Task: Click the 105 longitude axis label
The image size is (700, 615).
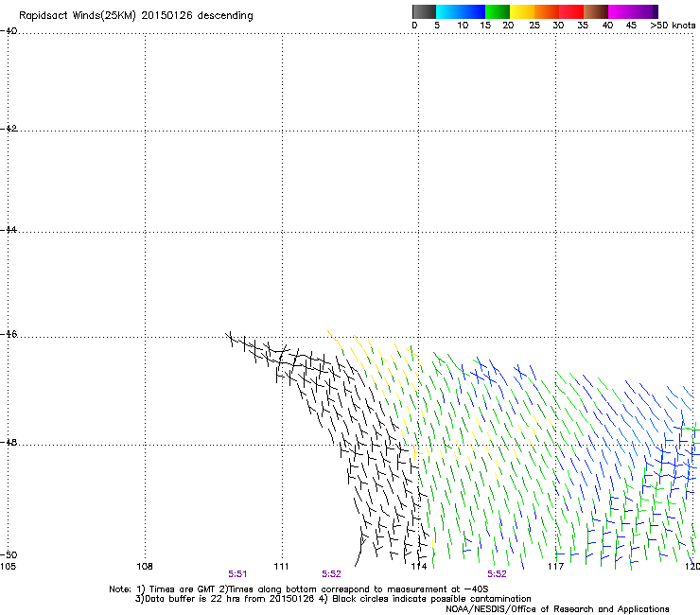Action: point(8,567)
